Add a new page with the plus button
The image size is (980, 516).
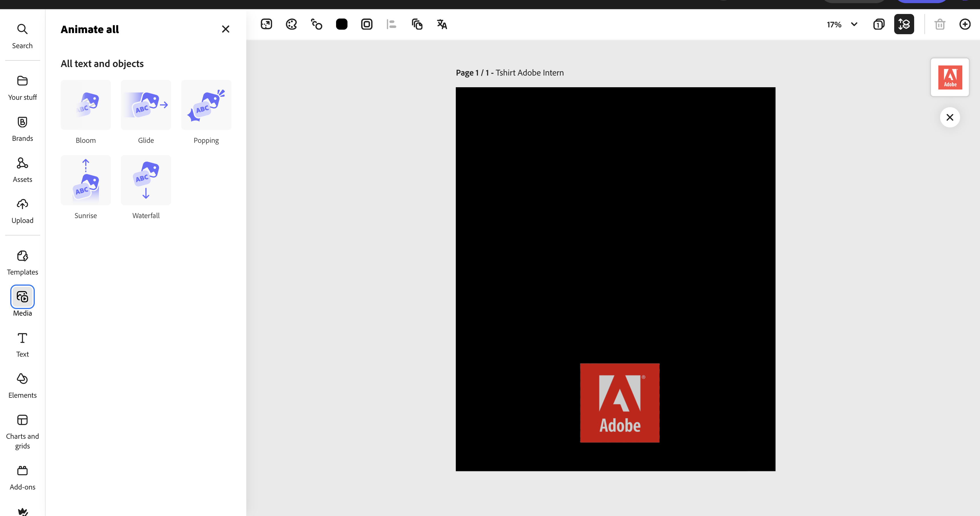coord(965,24)
